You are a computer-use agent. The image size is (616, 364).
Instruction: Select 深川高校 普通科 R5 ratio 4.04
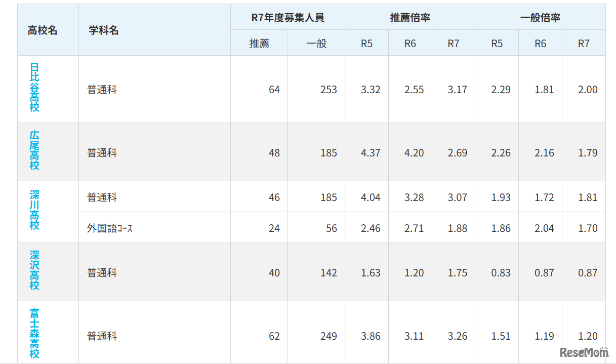pyautogui.click(x=371, y=197)
